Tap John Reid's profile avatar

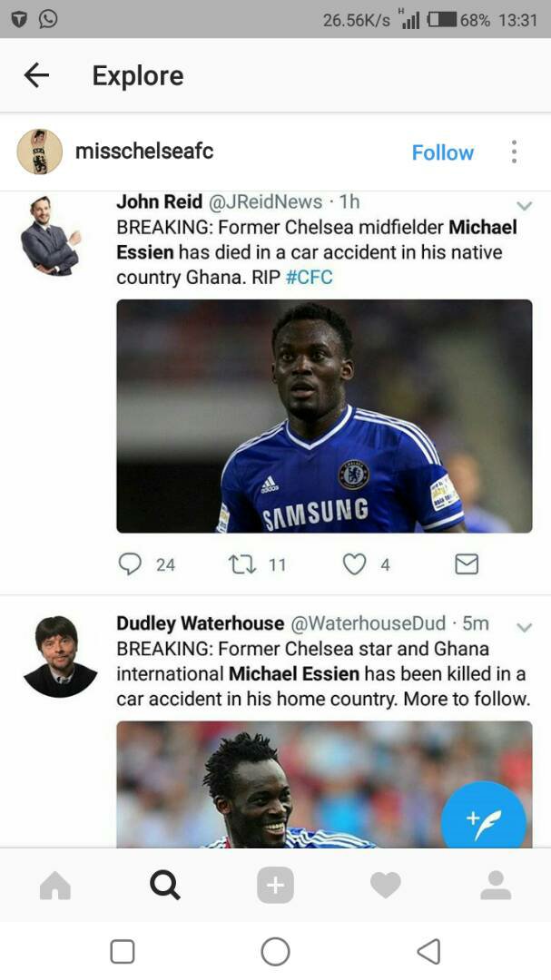[50, 235]
